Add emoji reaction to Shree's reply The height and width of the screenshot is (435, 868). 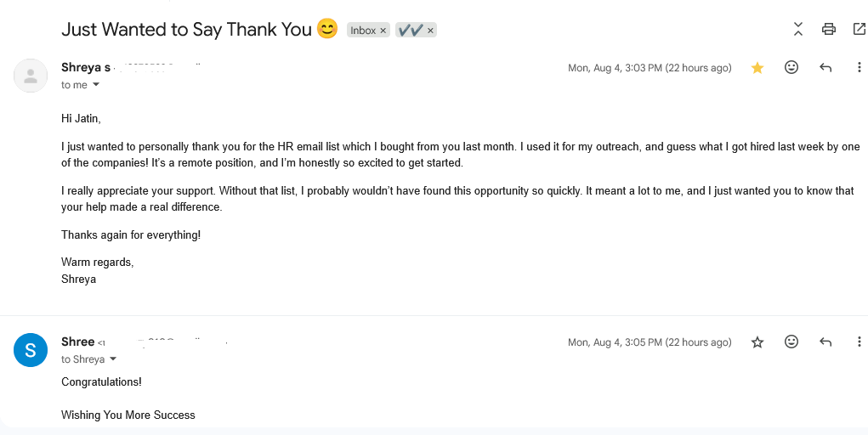[x=791, y=342]
